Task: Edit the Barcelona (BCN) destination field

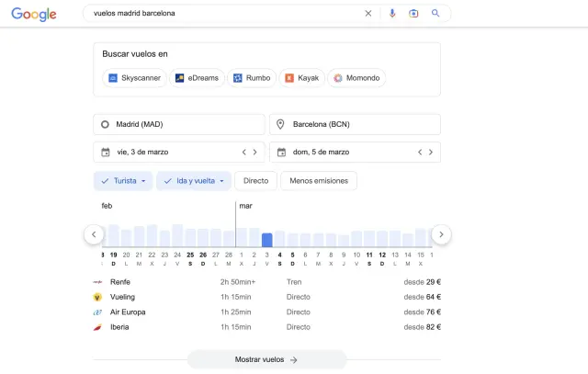Action: coord(355,124)
